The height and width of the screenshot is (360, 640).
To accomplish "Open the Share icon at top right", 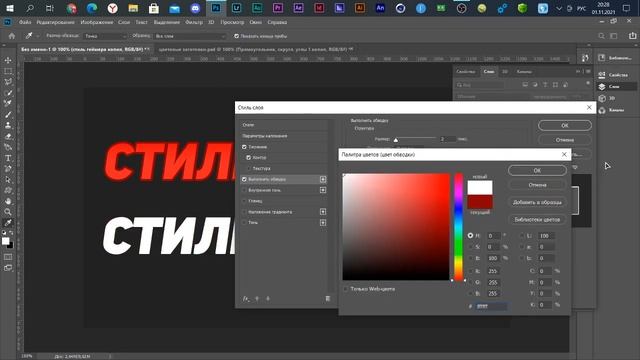I will tap(632, 36).
